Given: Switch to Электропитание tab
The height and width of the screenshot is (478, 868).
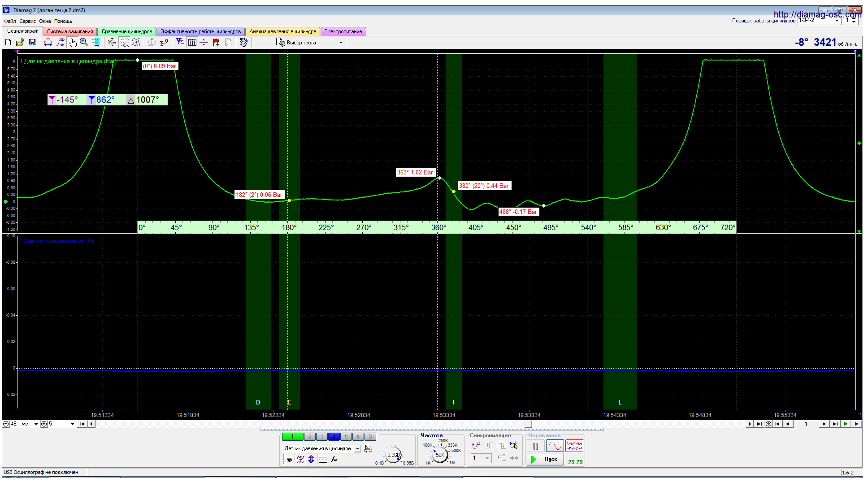Looking at the screenshot, I should point(343,31).
